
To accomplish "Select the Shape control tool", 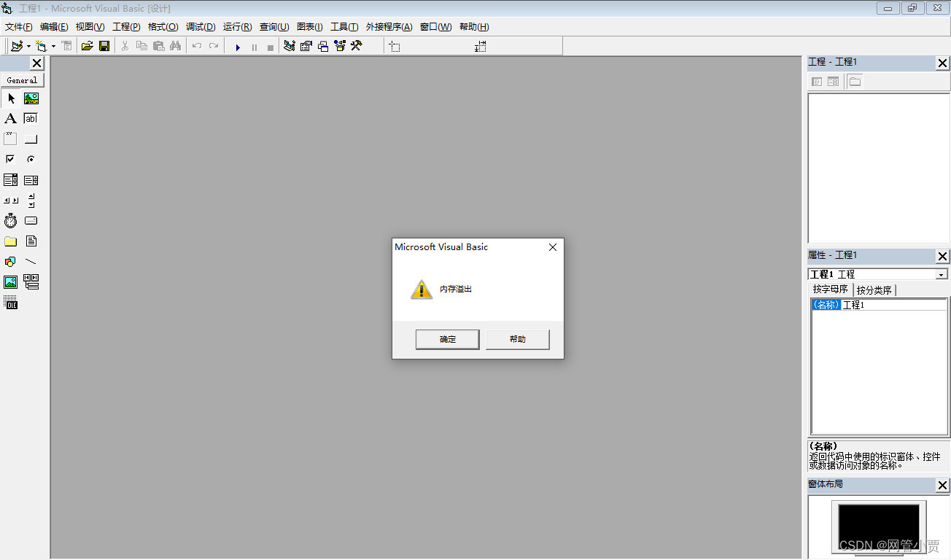I will click(11, 262).
